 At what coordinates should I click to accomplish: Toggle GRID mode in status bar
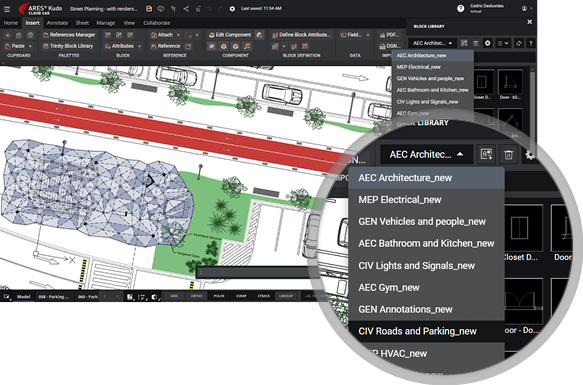174,296
